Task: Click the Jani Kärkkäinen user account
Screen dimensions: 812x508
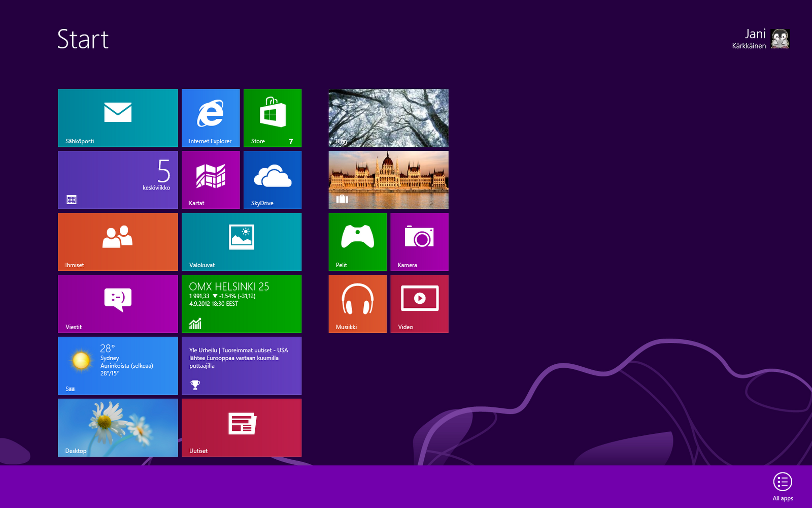Action: pyautogui.click(x=761, y=39)
